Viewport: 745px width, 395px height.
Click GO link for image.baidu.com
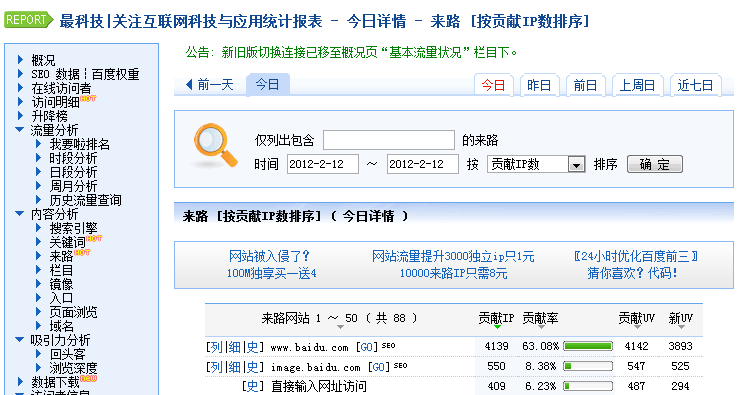click(379, 367)
